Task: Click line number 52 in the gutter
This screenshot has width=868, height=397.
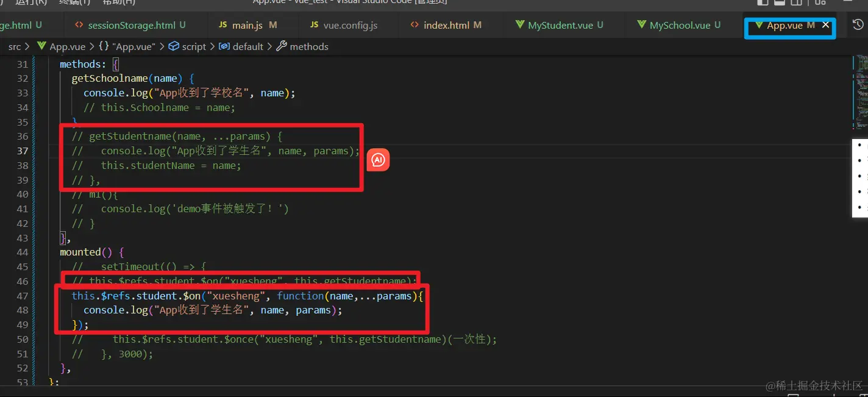Action: (x=23, y=368)
